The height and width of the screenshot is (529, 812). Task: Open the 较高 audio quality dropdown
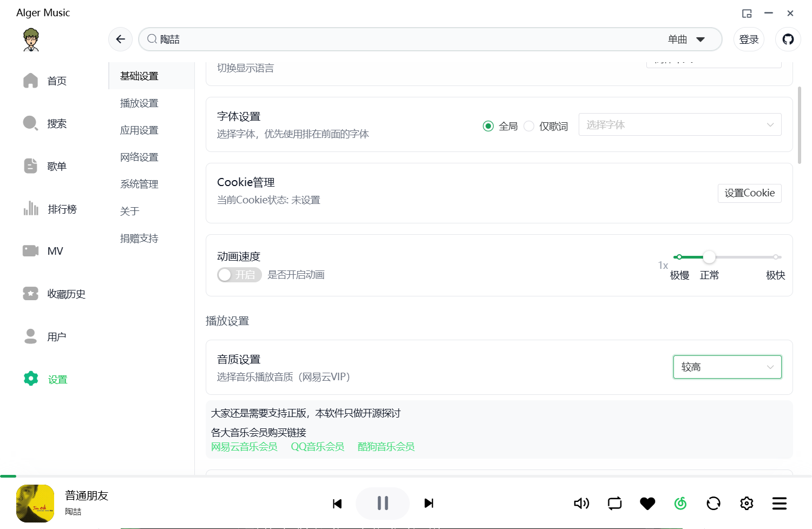[728, 367]
